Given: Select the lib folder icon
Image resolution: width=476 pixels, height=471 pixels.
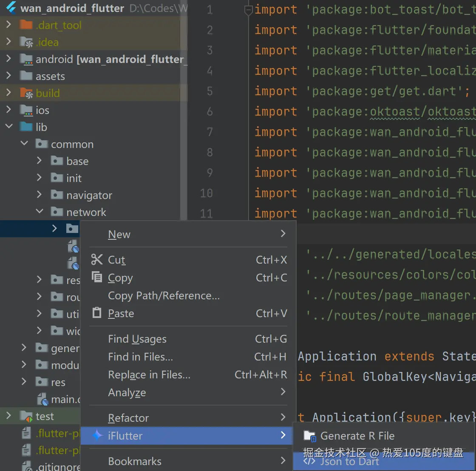Looking at the screenshot, I should [26, 127].
